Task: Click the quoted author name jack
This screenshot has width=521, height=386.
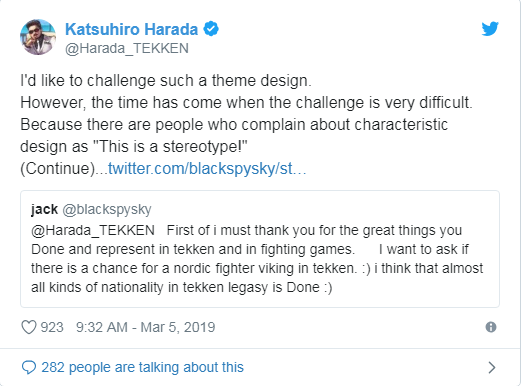Action: coord(44,210)
